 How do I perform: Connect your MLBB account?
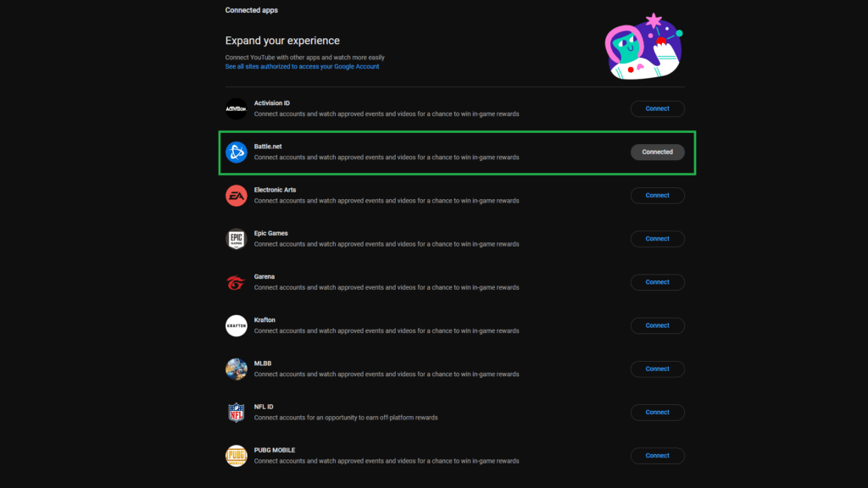[x=657, y=369]
